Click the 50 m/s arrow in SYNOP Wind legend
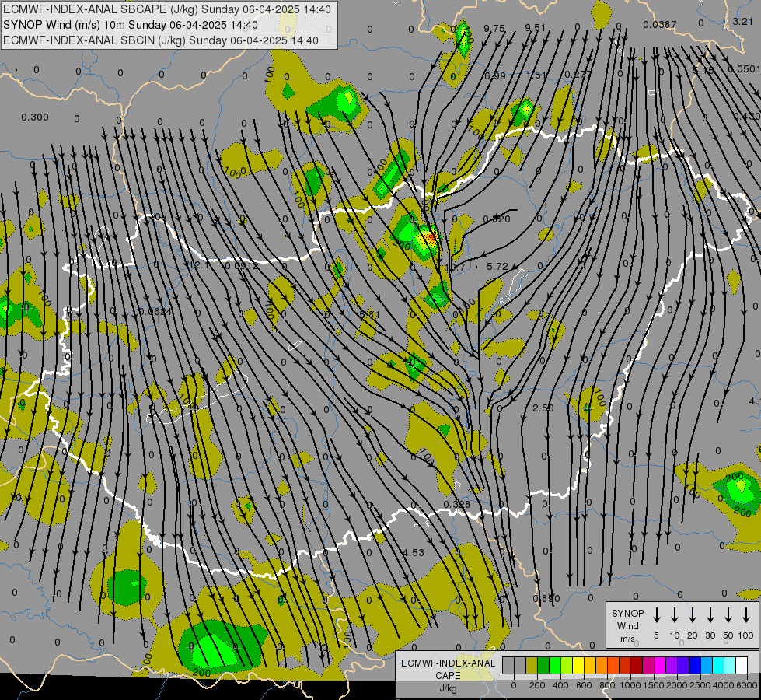Viewport: 761px width, 700px height. coord(728,615)
